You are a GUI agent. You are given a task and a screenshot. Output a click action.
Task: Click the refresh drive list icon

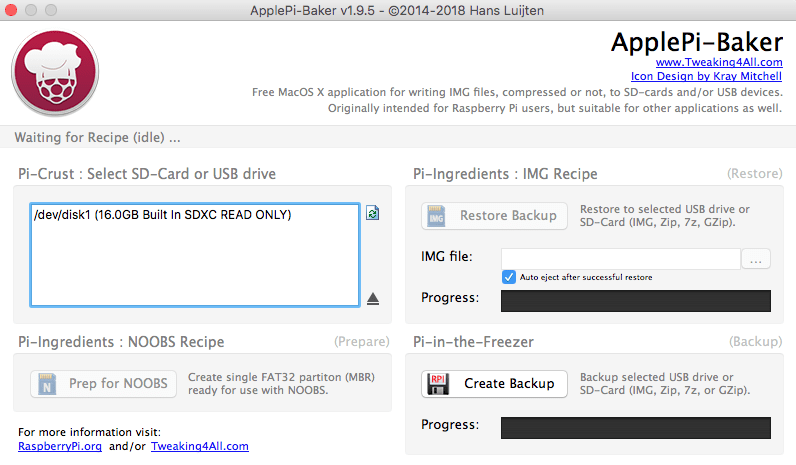tap(372, 213)
